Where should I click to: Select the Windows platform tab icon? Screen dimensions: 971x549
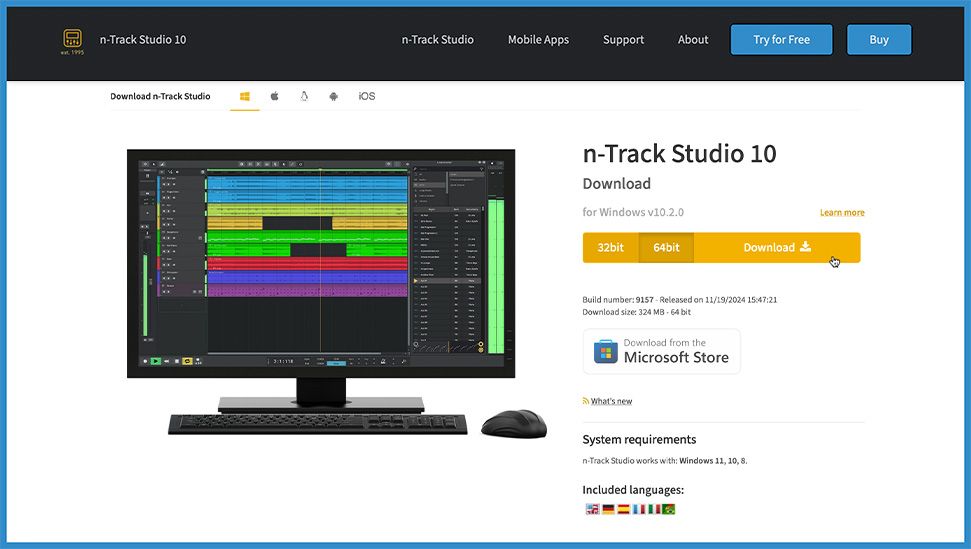(x=245, y=97)
